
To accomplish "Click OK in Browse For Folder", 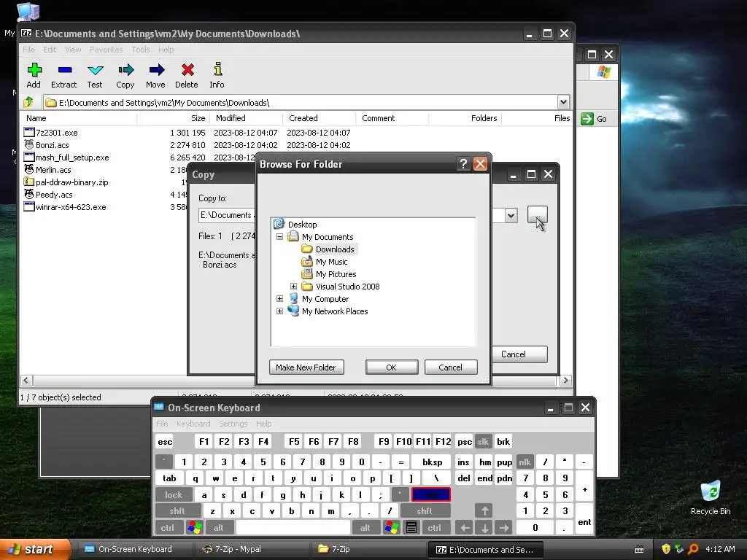I will tap(392, 367).
